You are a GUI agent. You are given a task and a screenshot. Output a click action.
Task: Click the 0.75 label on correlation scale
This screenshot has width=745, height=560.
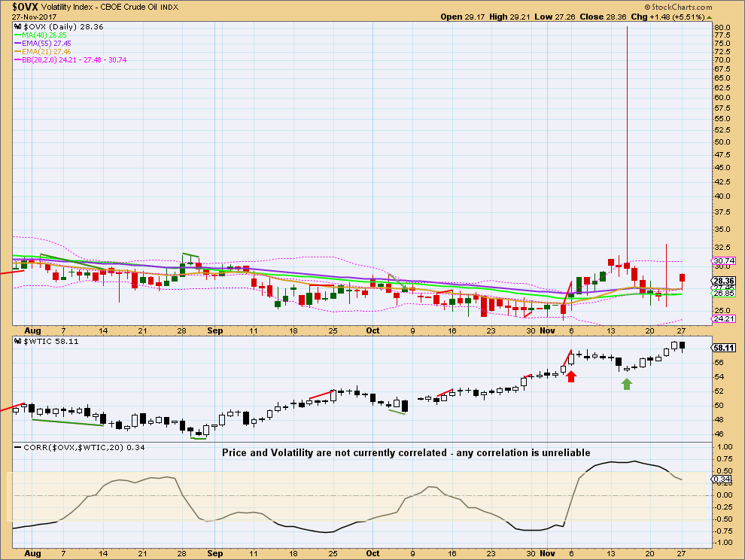point(725,458)
